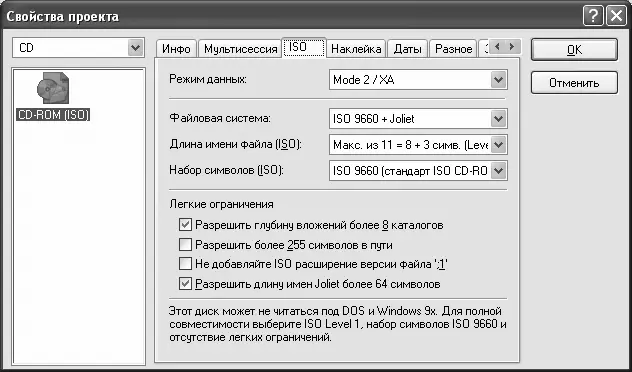Close the Свойства проекта dialog
632x372 pixels.
[x=617, y=17]
